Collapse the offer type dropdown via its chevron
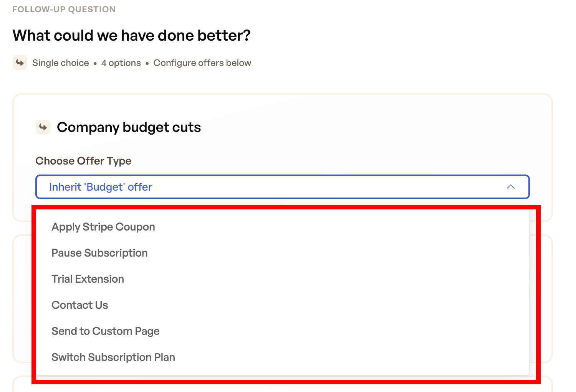 point(511,187)
